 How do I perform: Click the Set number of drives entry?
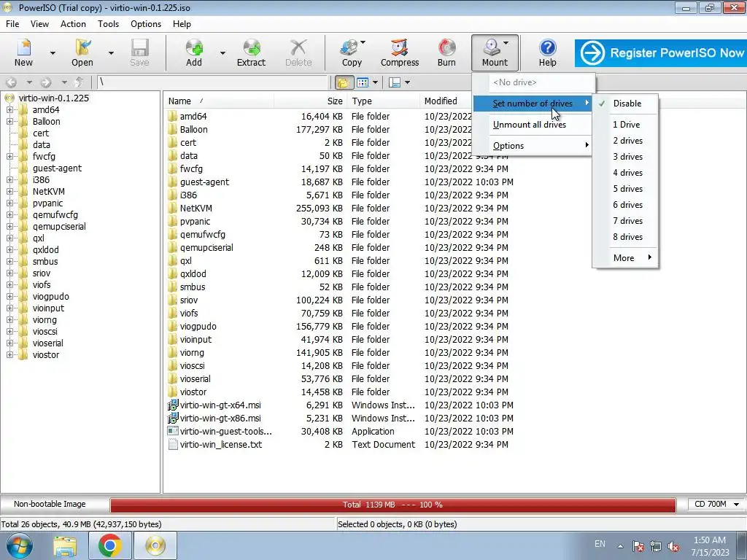(x=533, y=104)
